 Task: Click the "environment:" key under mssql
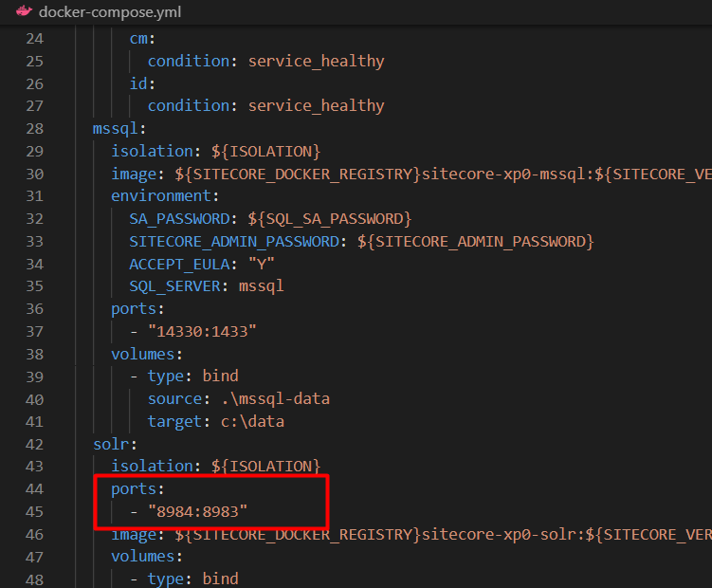coord(163,196)
